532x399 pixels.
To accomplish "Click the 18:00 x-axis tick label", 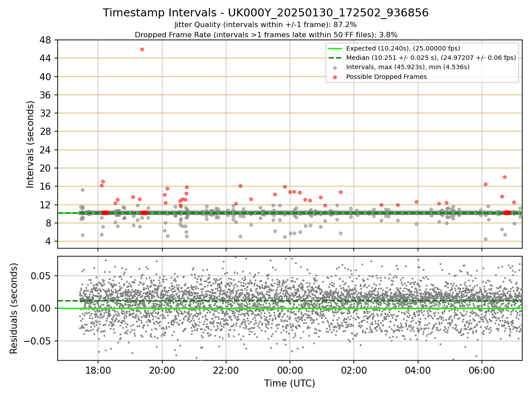I will 98,370.
